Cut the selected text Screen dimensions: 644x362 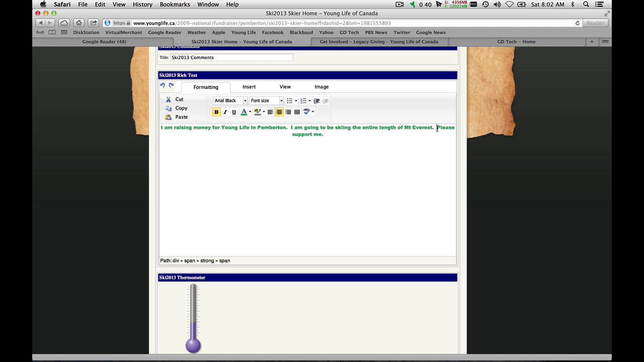point(175,100)
